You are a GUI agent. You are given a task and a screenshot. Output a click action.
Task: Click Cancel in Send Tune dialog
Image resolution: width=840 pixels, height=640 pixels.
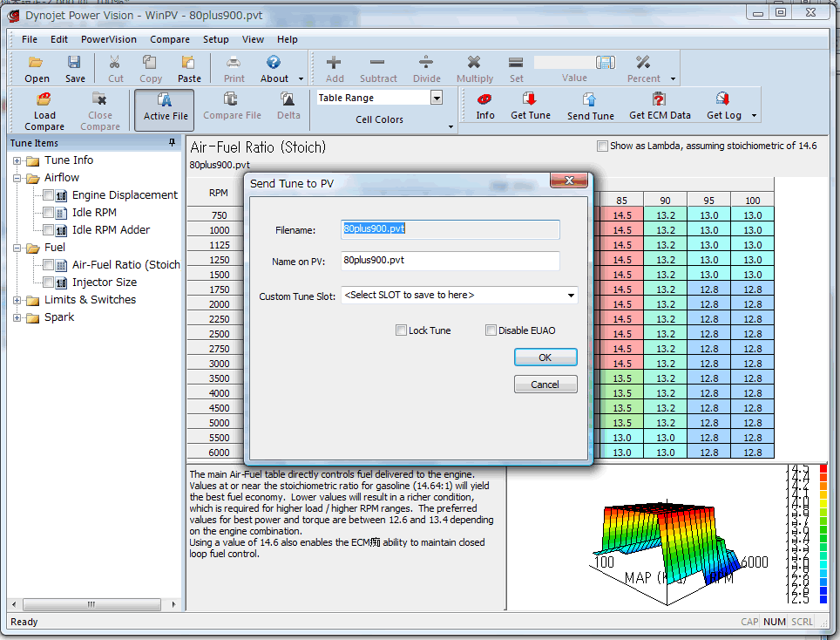(545, 384)
